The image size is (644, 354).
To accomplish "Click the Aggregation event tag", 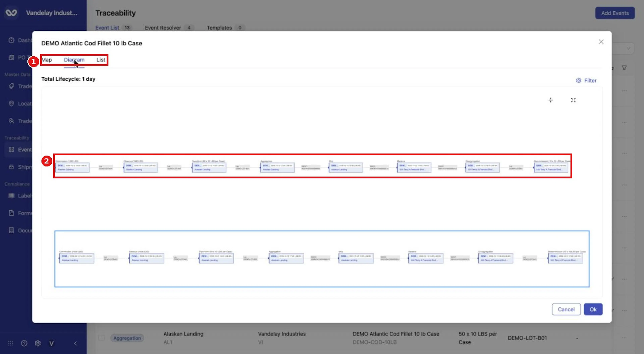I will pyautogui.click(x=127, y=338).
